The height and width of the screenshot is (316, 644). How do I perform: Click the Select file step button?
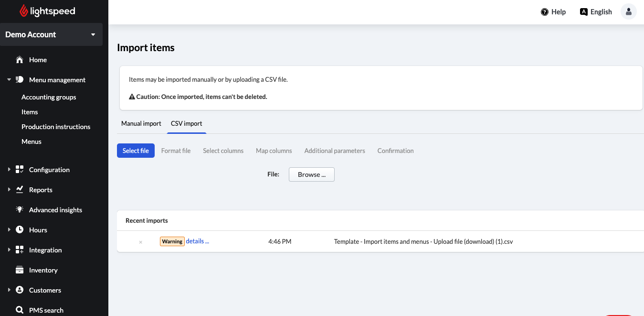(136, 151)
